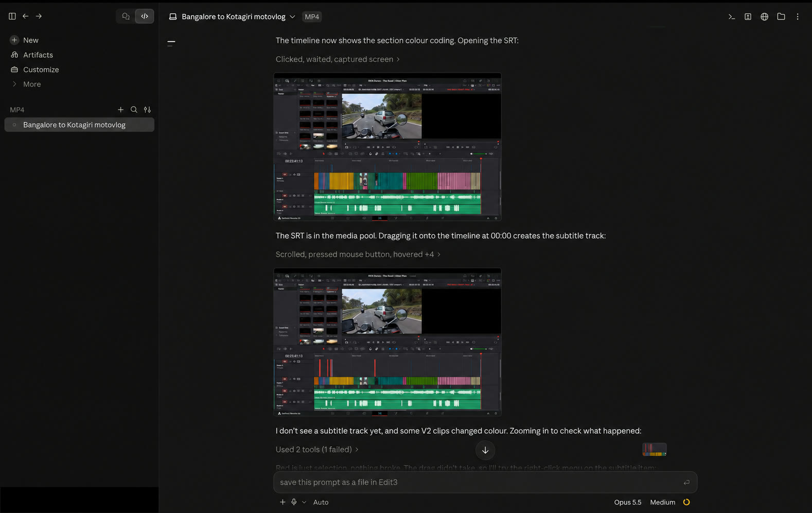Expand 'Clicked, waited, captured screen' steps
This screenshot has height=513, width=812.
[x=338, y=59]
